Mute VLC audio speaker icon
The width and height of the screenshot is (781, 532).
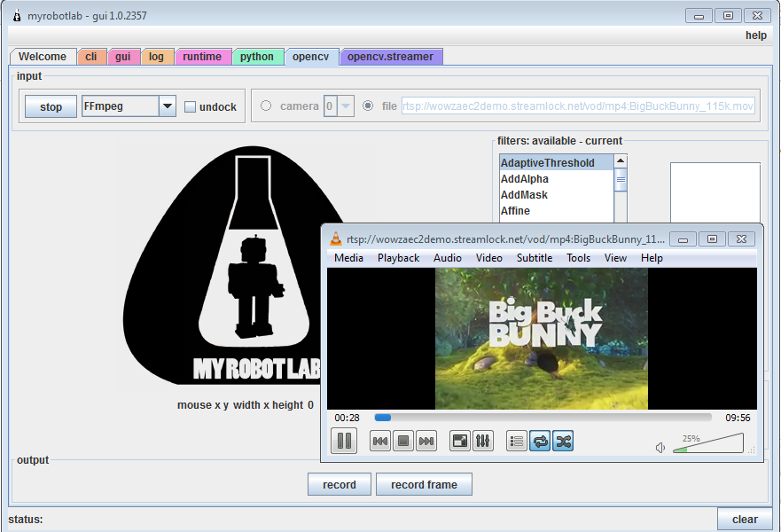(x=660, y=448)
